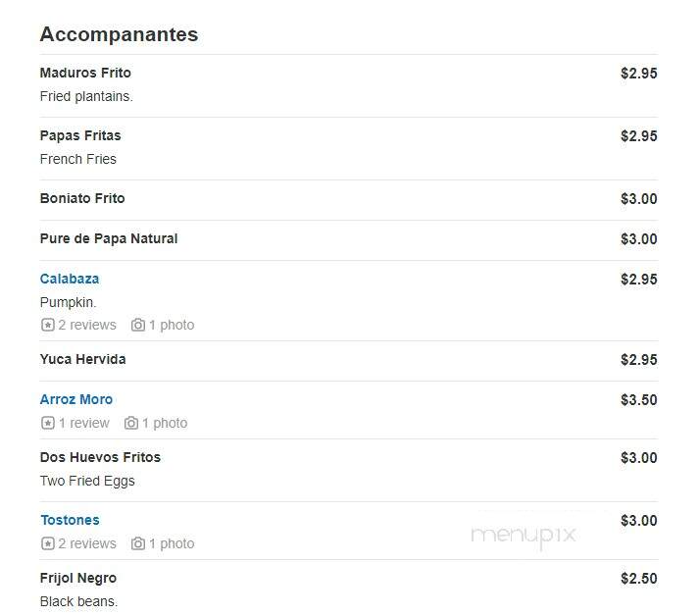View the 1 photo of Calabaza
Screen dimensions: 699x616
click(172, 325)
